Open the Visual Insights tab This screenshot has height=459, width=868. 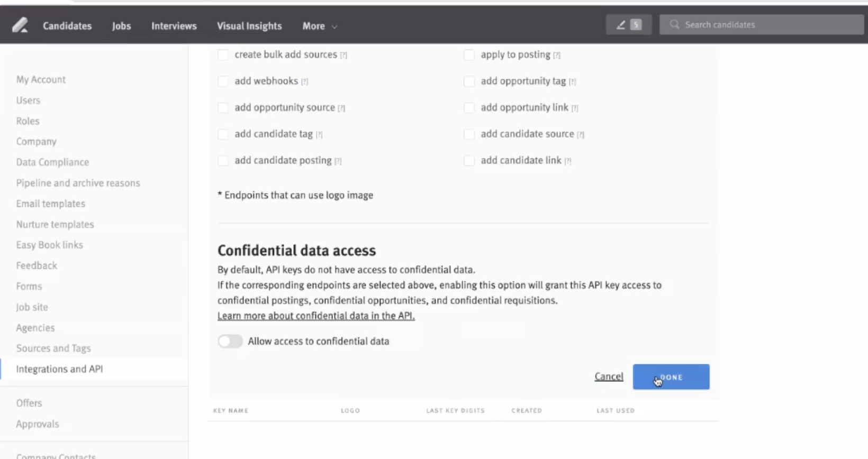pyautogui.click(x=249, y=26)
